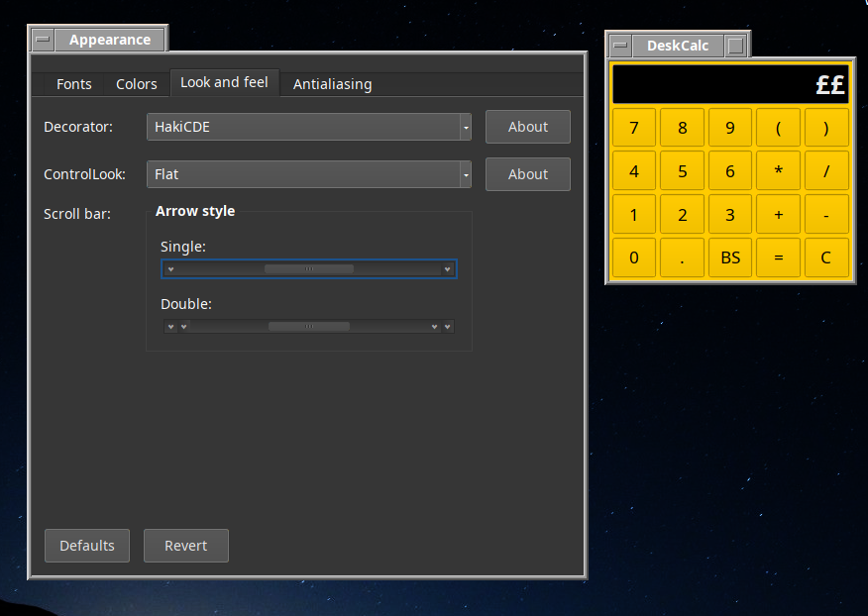
Task: Switch to the Fonts tab
Action: pos(74,84)
